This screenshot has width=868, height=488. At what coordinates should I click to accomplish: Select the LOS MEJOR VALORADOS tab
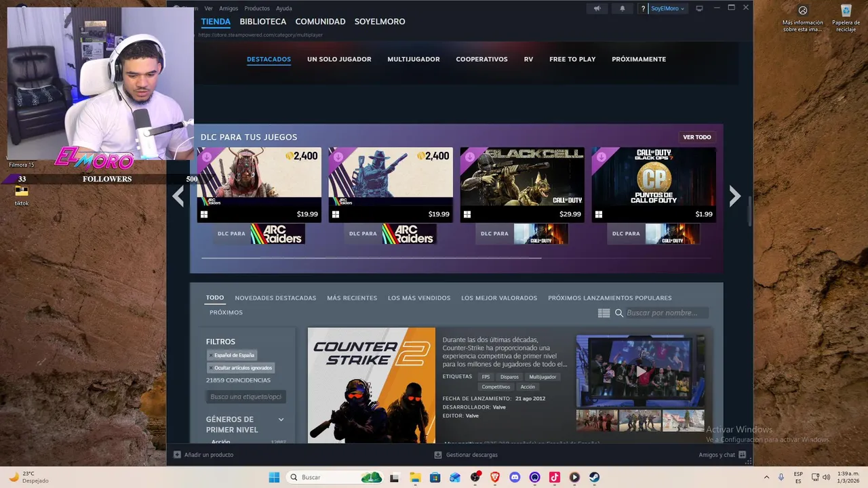pos(499,298)
